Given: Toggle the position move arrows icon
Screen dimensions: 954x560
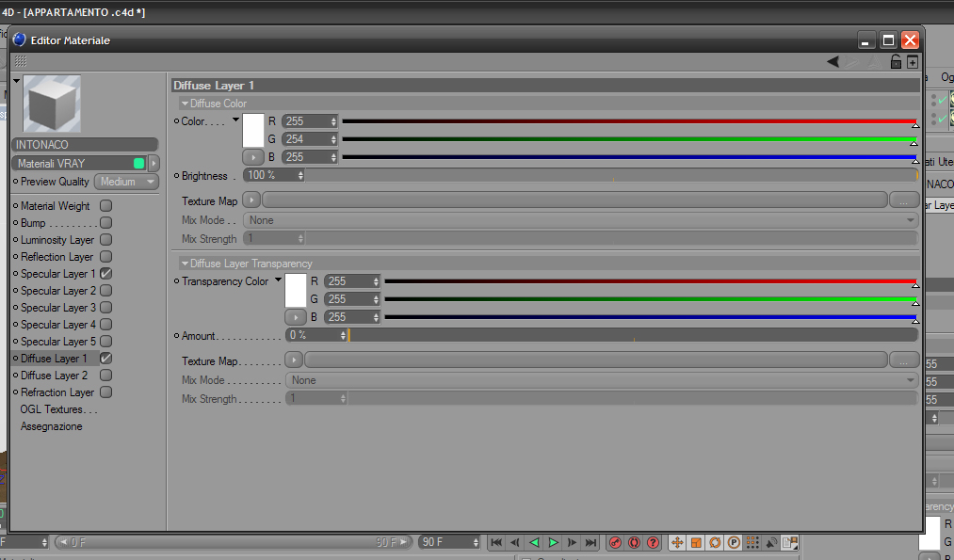Looking at the screenshot, I should (676, 542).
